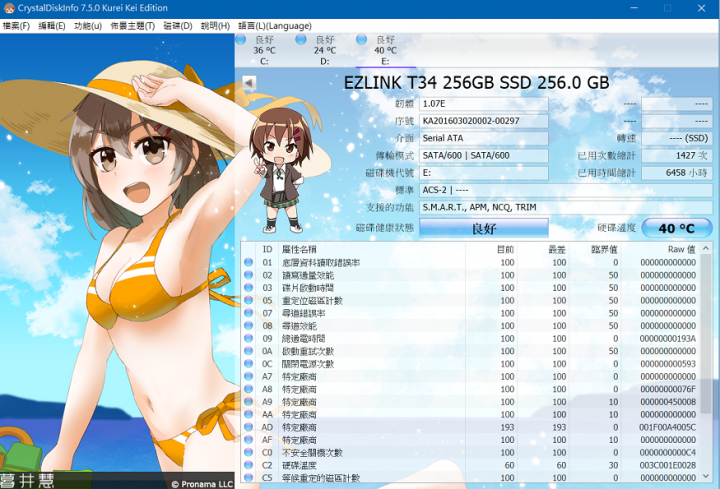Click the scroll down arrow of SMART list

(x=706, y=477)
